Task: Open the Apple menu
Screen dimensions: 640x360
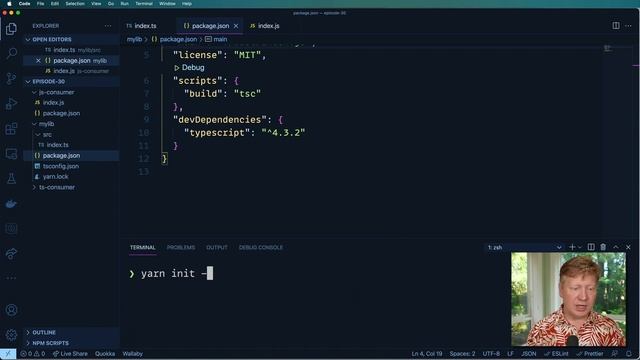Action: (x=9, y=4)
